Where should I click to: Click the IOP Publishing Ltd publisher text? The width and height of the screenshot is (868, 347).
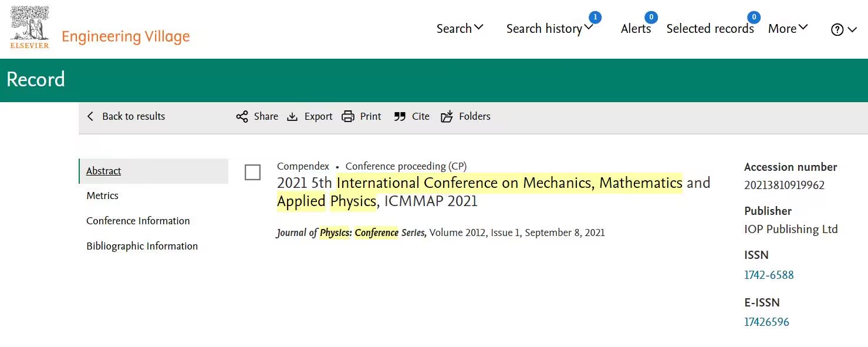pyautogui.click(x=791, y=229)
